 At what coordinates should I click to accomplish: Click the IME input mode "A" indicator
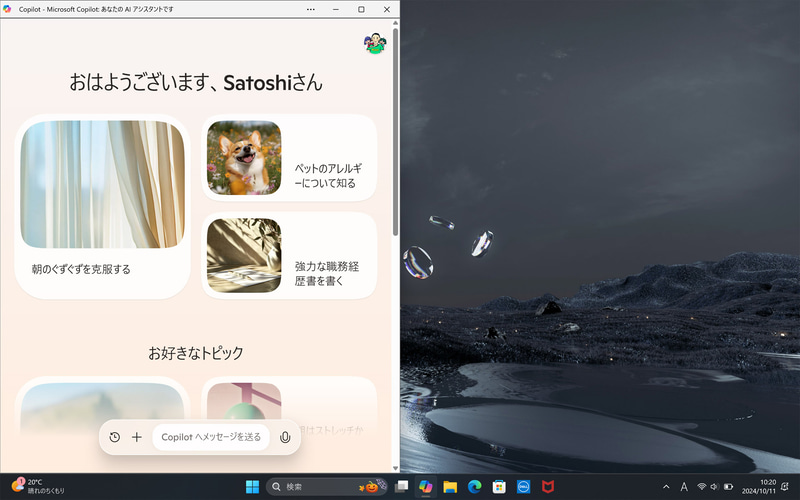point(684,487)
